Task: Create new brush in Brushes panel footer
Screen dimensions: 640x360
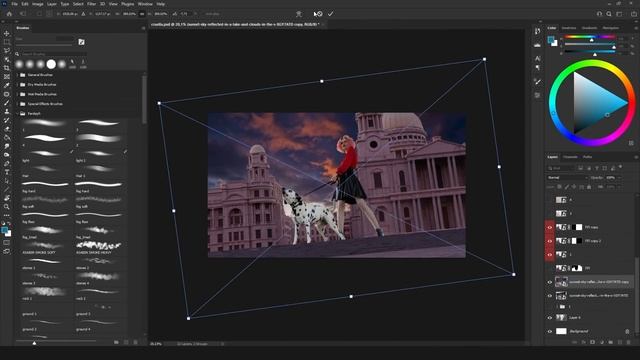Action: tap(126, 342)
